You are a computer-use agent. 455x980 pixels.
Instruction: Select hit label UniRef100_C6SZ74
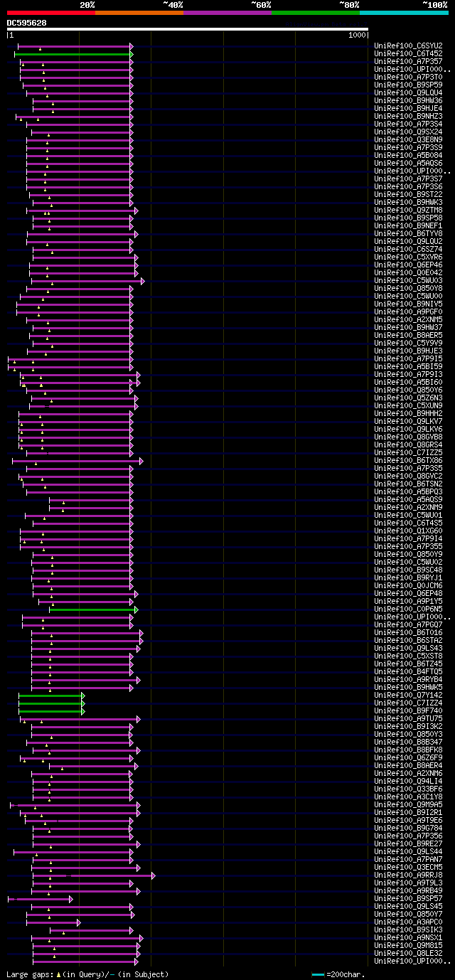click(x=408, y=249)
